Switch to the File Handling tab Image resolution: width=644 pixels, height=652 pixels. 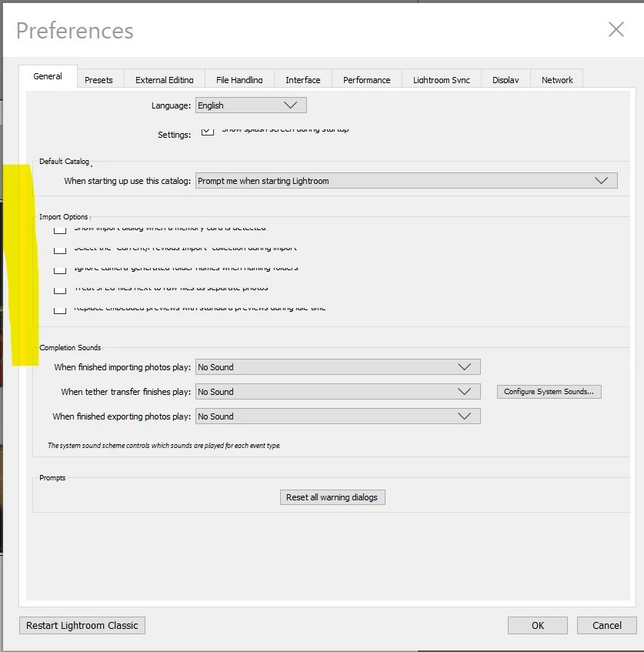pos(239,80)
